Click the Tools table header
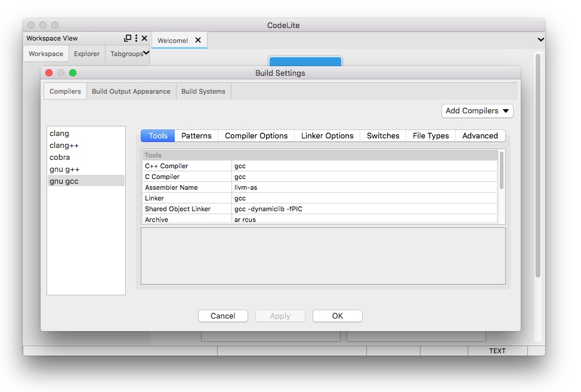This screenshot has height=392, width=581. pos(319,155)
